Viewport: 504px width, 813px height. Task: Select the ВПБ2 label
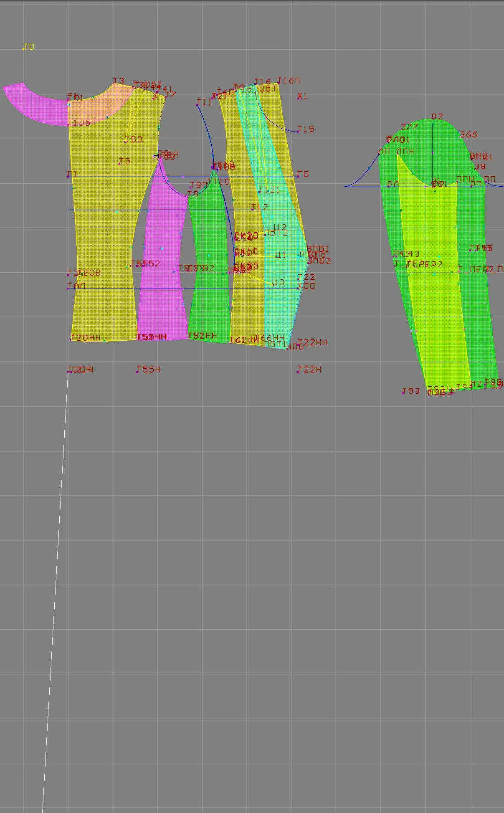(x=319, y=261)
